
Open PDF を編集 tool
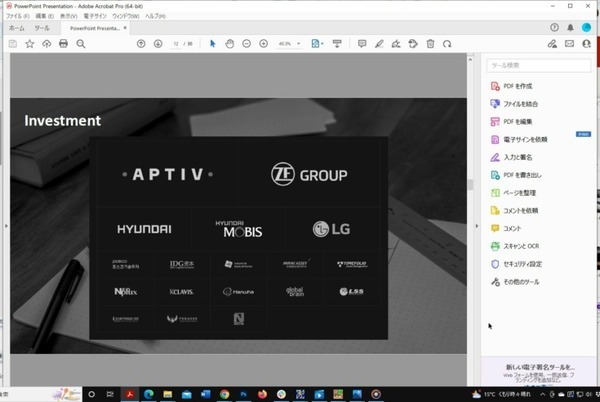pos(519,121)
